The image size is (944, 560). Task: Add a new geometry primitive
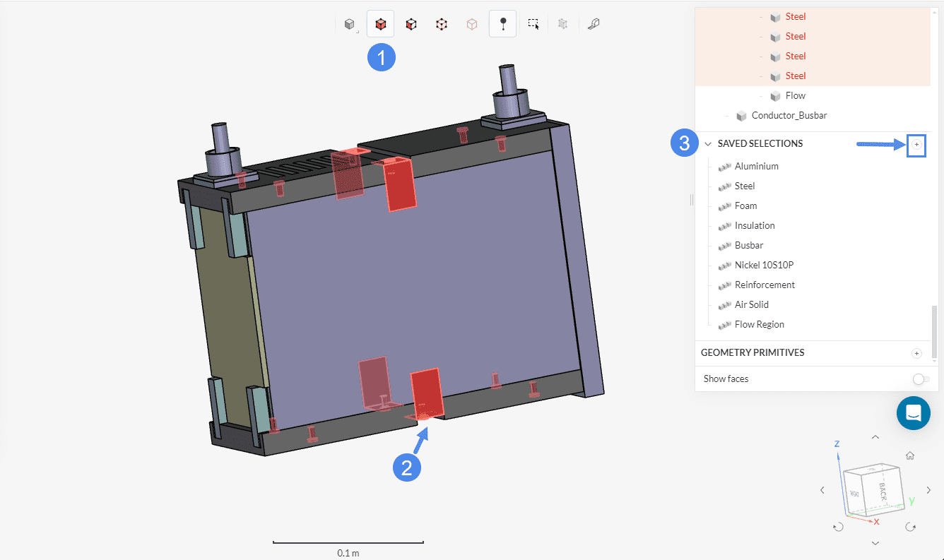pos(916,353)
